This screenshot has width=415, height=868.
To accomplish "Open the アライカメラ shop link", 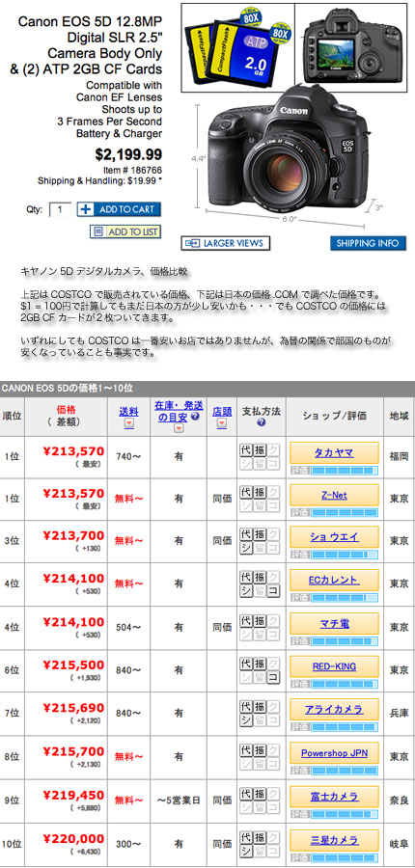I will [x=334, y=710].
